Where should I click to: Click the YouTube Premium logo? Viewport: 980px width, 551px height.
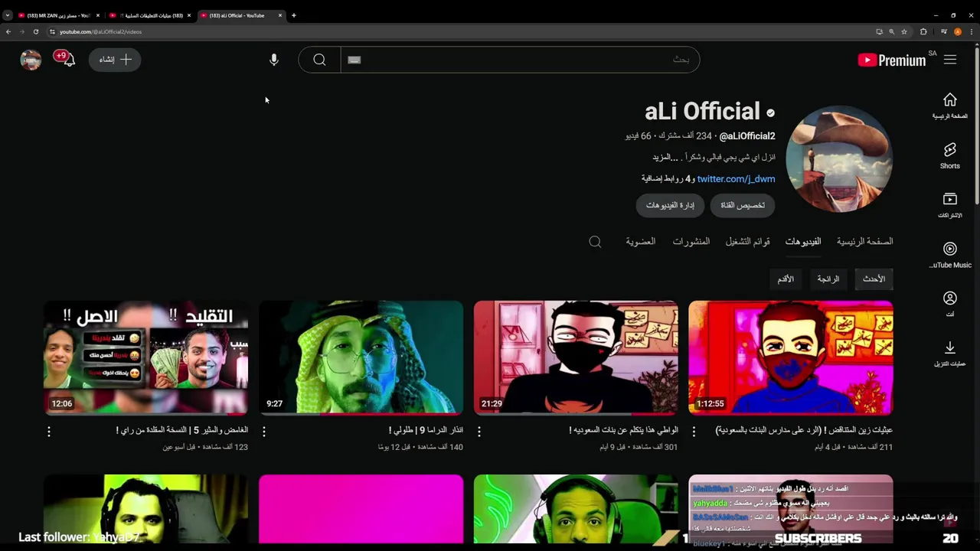[892, 60]
